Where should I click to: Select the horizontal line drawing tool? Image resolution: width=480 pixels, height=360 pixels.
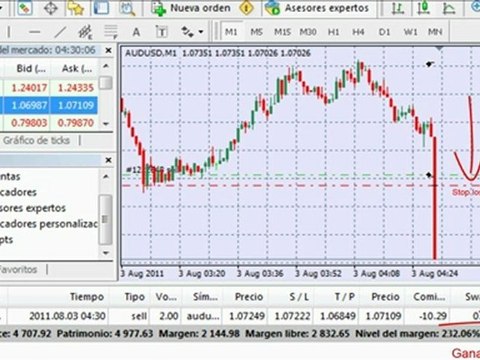tap(34, 32)
